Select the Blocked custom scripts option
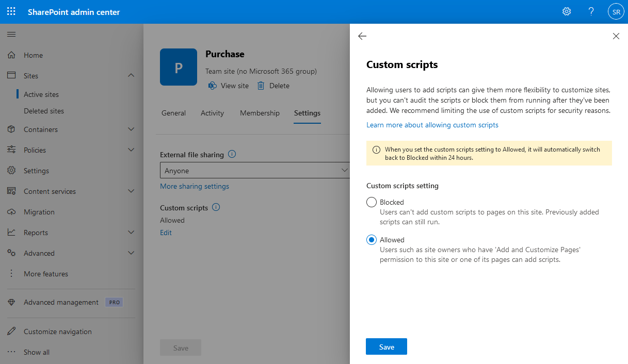 [x=372, y=202]
